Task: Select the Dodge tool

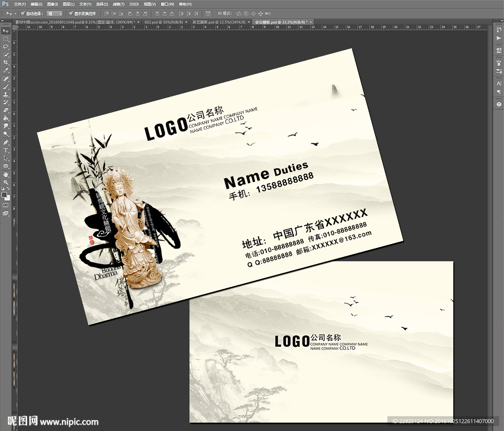Action: pos(6,134)
